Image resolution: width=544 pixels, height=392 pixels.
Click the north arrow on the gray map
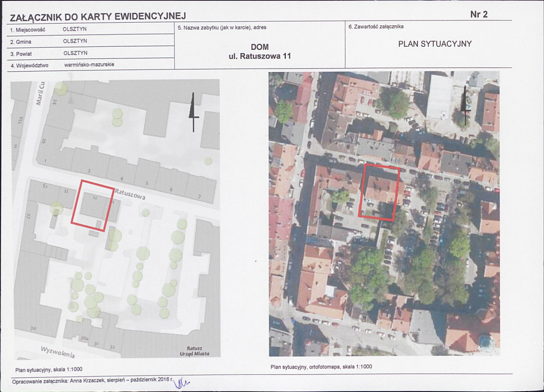[x=194, y=112]
